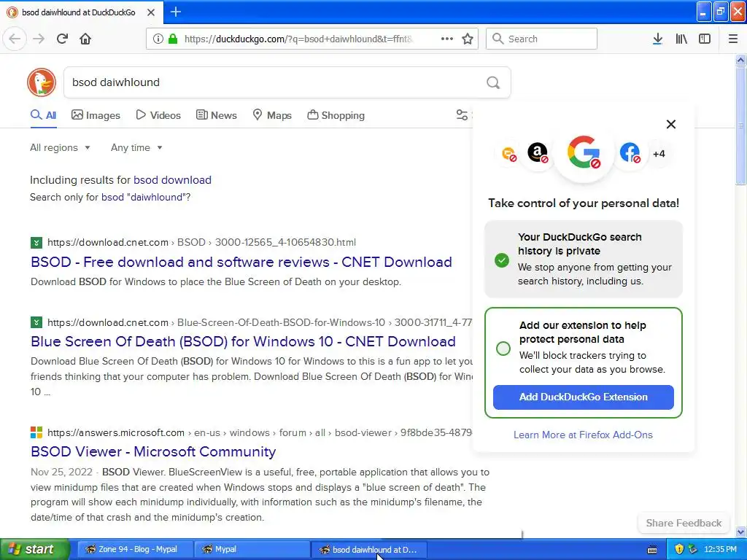Click the bsod download suggestion link
Image resolution: width=747 pixels, height=560 pixels.
(x=172, y=180)
